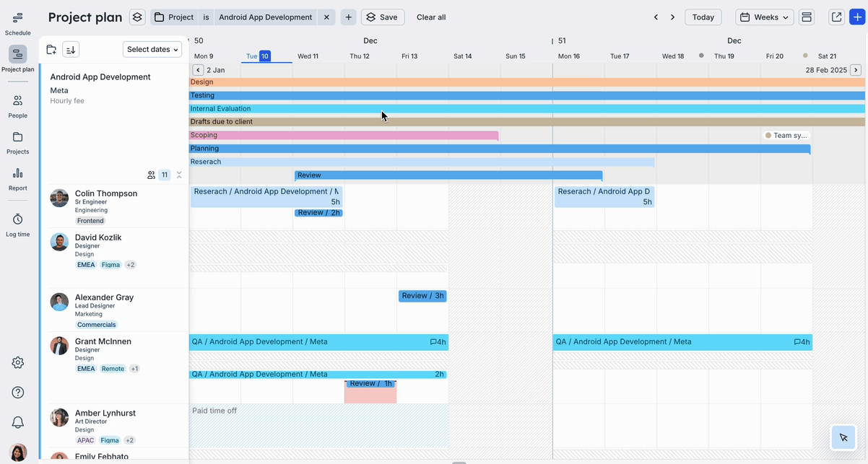Select the pink Scoping phase bar
Image resolution: width=868 pixels, height=464 pixels.
(x=344, y=135)
